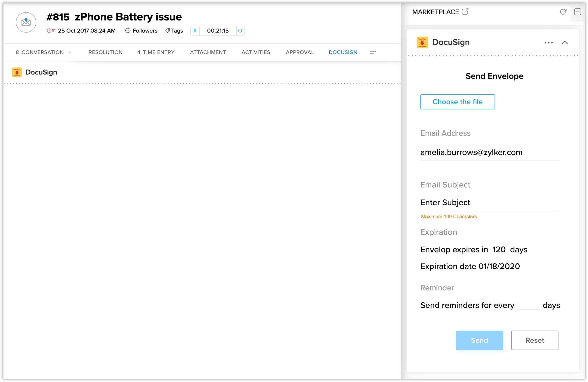Open the Tags option
The image size is (588, 382).
(174, 31)
